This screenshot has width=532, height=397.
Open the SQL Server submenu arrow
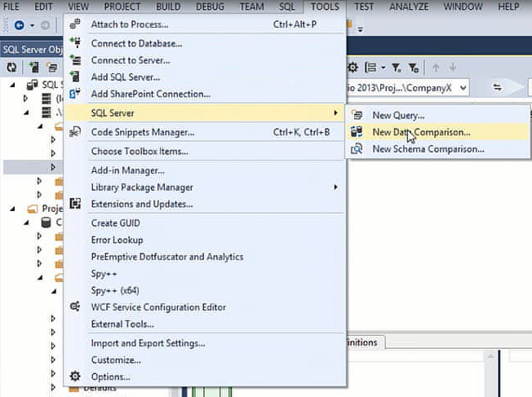[335, 112]
